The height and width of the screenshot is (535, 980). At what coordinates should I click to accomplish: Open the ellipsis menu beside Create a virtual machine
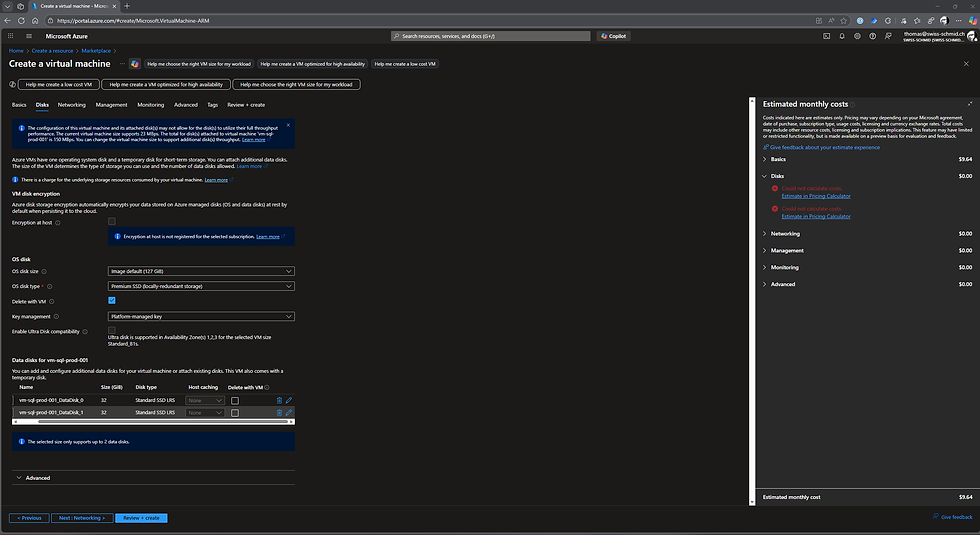point(122,64)
